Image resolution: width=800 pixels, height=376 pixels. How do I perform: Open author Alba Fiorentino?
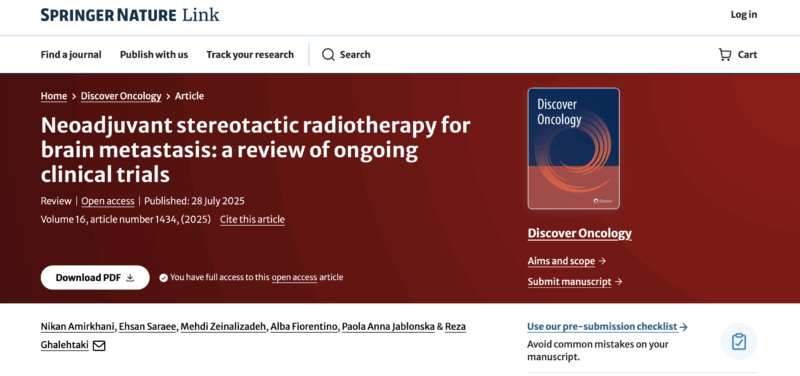pos(304,327)
